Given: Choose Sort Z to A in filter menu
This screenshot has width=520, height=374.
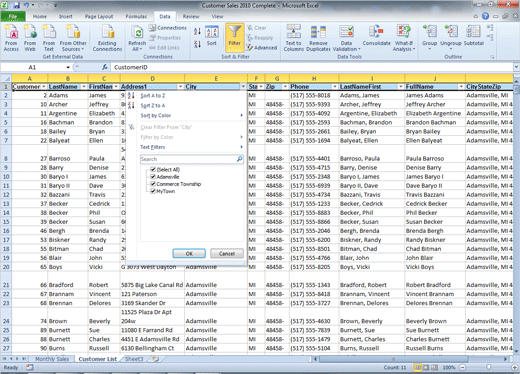Looking at the screenshot, I should point(152,106).
